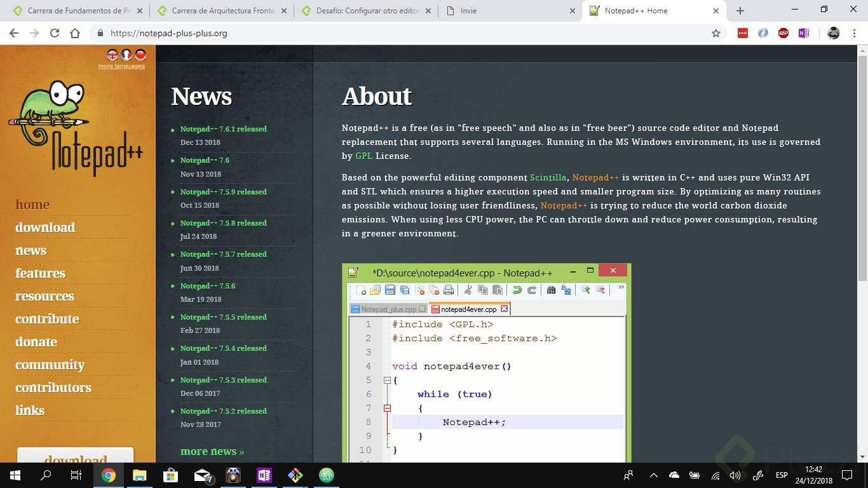
Task: Open the Notepad++ 7.6 news link
Action: click(x=205, y=160)
